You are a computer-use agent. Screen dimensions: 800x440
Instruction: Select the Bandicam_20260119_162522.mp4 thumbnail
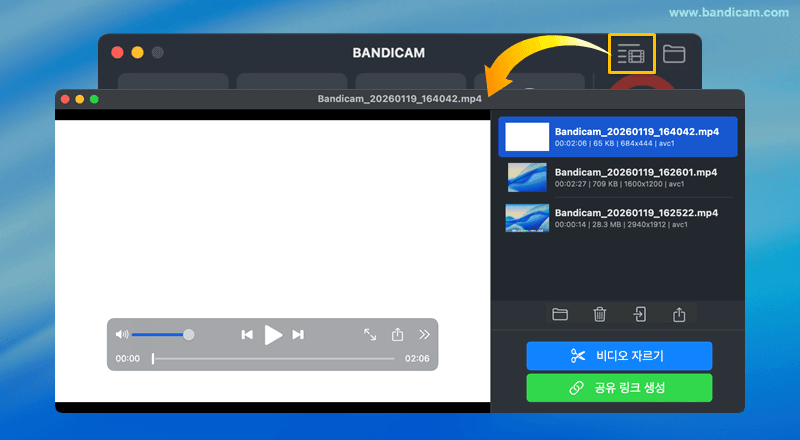(x=527, y=218)
